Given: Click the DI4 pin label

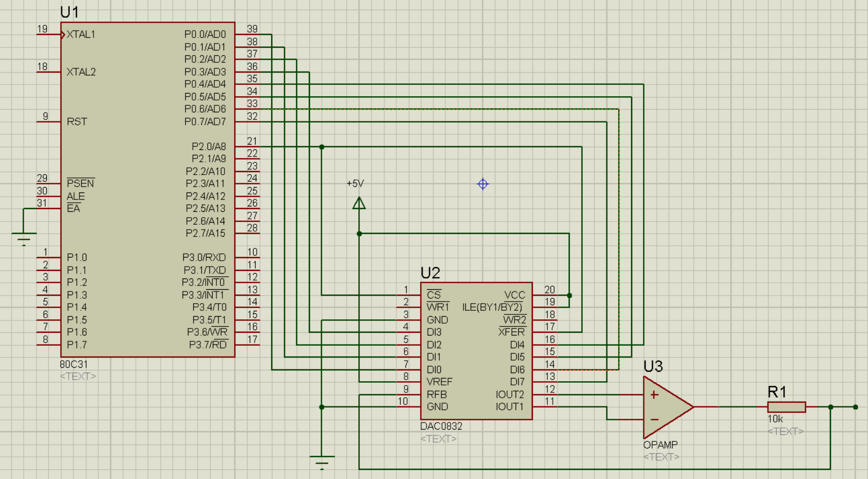Looking at the screenshot, I should (517, 345).
